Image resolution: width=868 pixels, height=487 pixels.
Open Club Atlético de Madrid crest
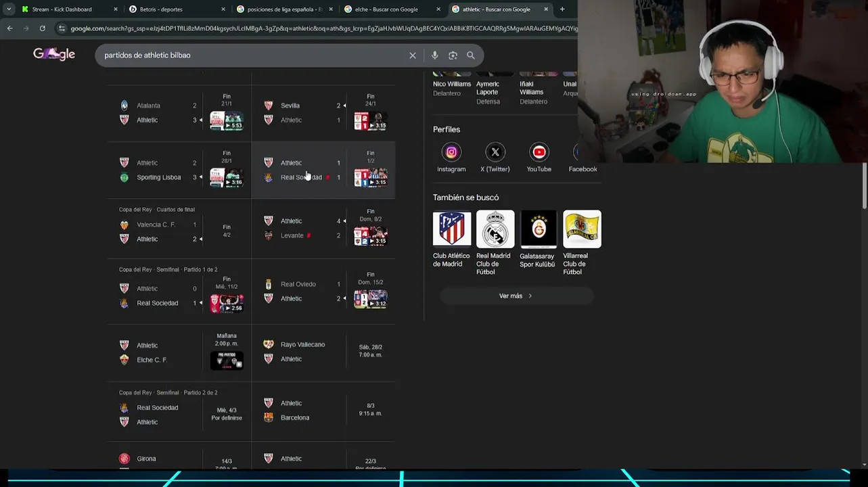tap(451, 229)
